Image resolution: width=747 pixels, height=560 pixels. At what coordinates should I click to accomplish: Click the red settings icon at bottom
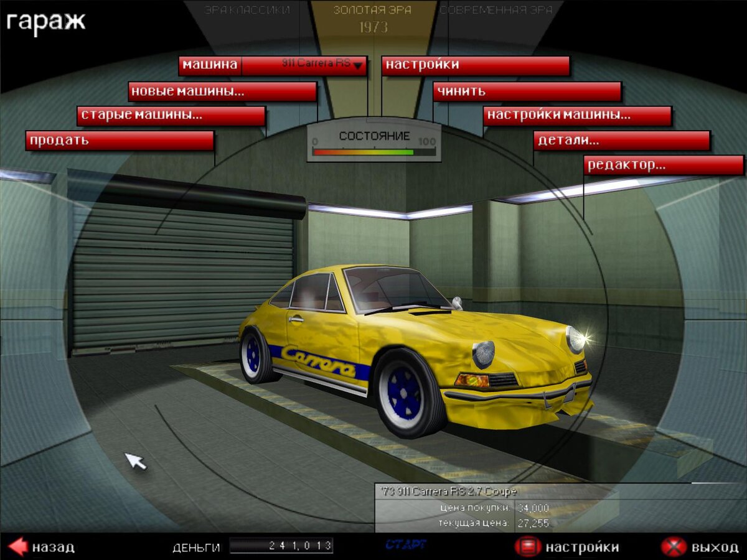(527, 547)
